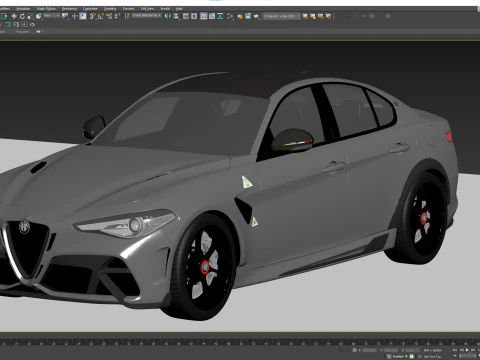The image size is (480, 360).
Task: Click the Add Time Tag label
Action: coord(432,357)
